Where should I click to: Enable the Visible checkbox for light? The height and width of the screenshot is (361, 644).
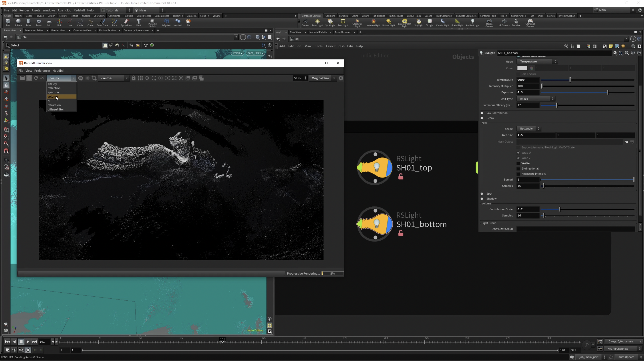pyautogui.click(x=518, y=163)
